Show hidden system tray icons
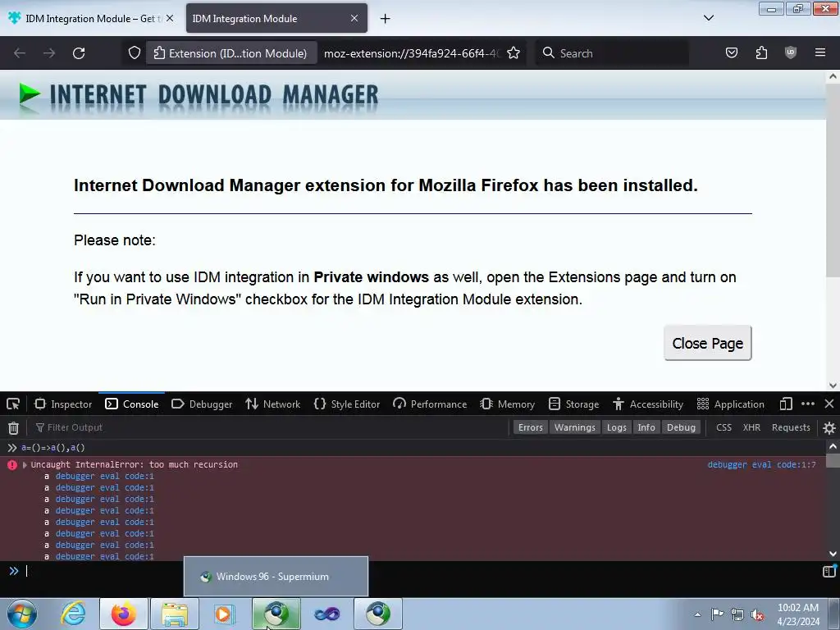Screen dimensions: 840x630 (x=697, y=614)
